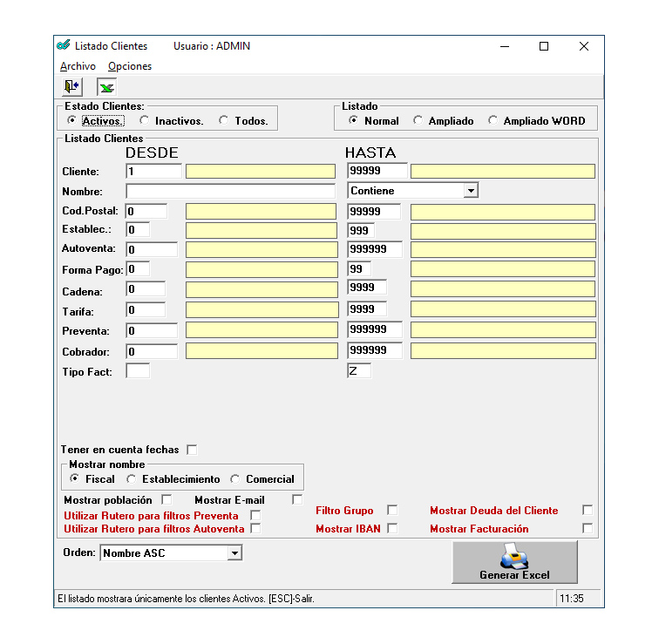
Task: Click the app icon in title bar
Action: pos(64,45)
